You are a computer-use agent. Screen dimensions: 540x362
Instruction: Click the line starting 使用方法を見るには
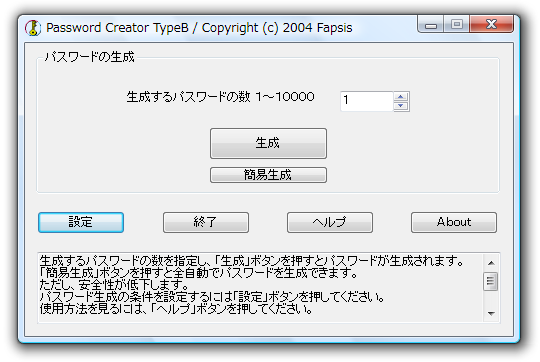click(176, 309)
